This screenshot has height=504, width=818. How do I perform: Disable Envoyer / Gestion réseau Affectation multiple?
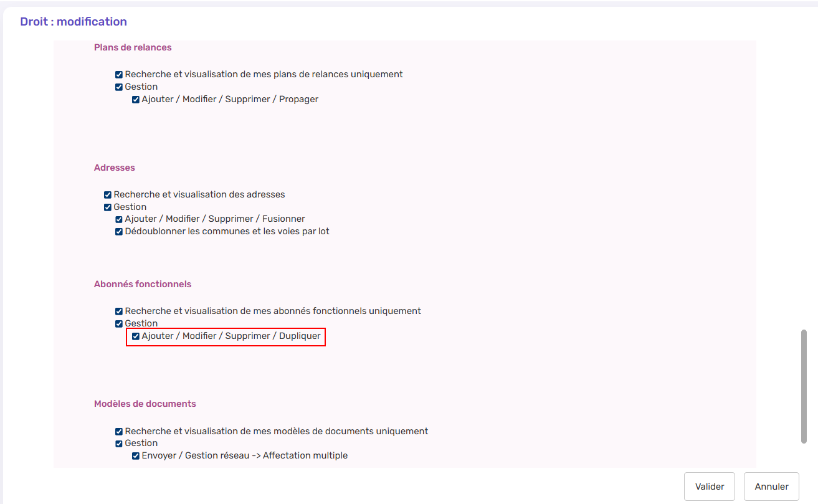[136, 456]
